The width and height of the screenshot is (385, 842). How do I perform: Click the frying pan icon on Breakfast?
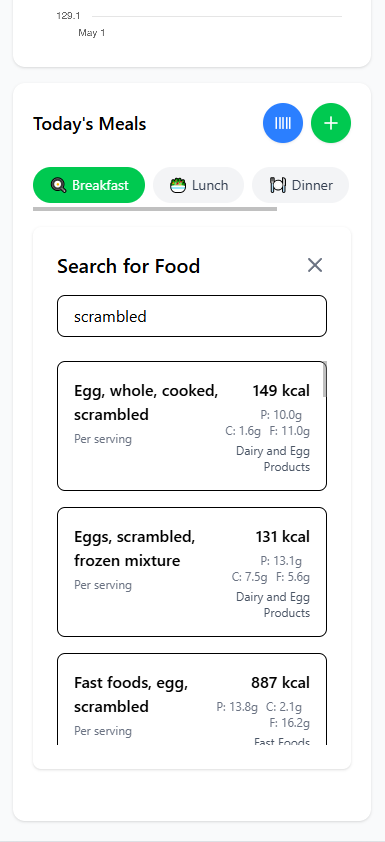point(58,185)
